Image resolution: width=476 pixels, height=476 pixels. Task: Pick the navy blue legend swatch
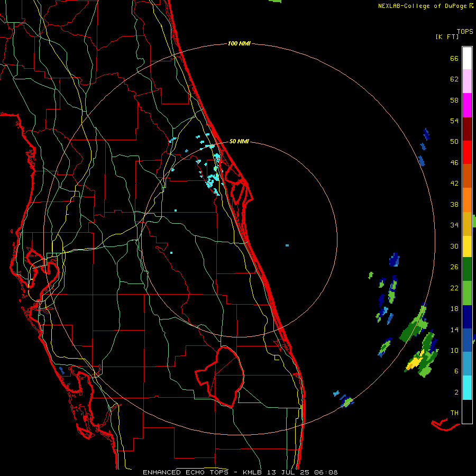click(467, 317)
